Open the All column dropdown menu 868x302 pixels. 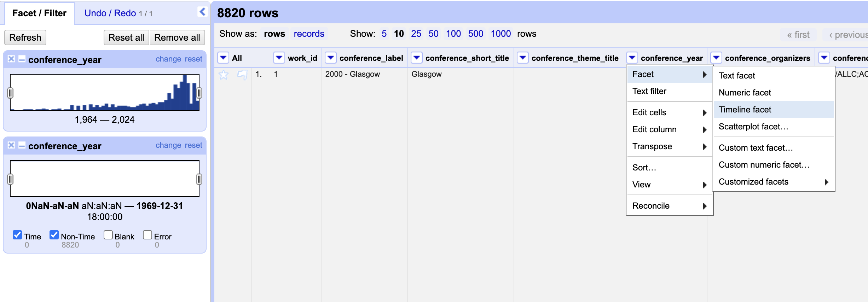(x=223, y=58)
